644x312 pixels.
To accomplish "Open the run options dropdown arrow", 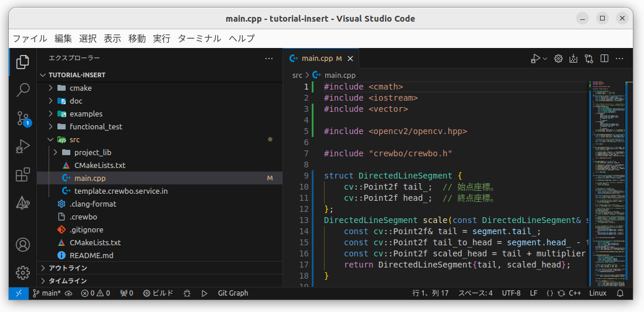I will point(545,59).
